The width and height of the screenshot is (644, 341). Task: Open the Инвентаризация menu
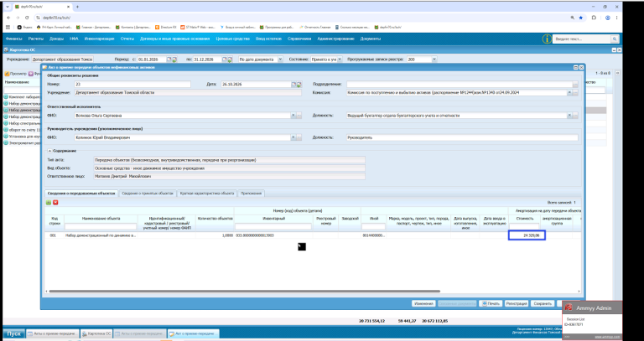pyautogui.click(x=99, y=39)
